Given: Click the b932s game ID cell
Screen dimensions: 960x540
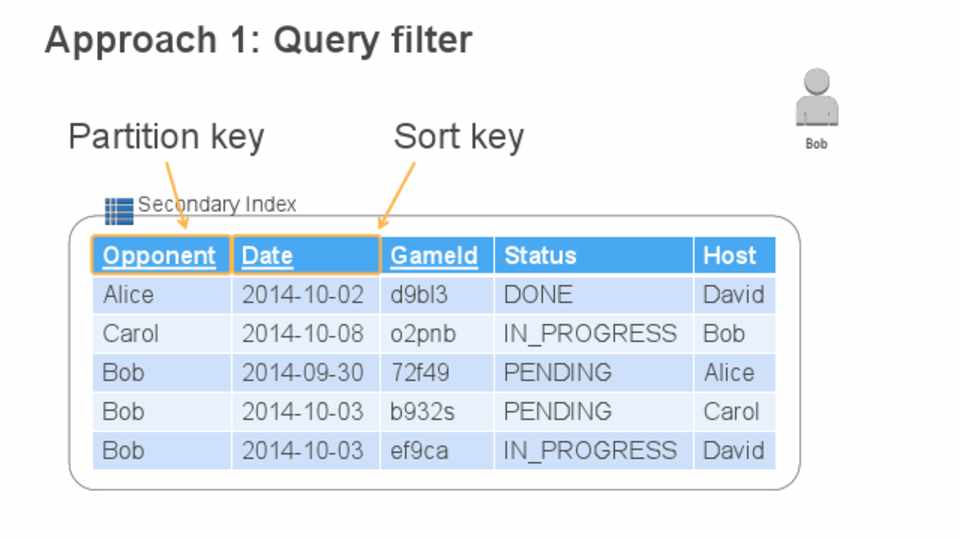Looking at the screenshot, I should pos(424,412).
